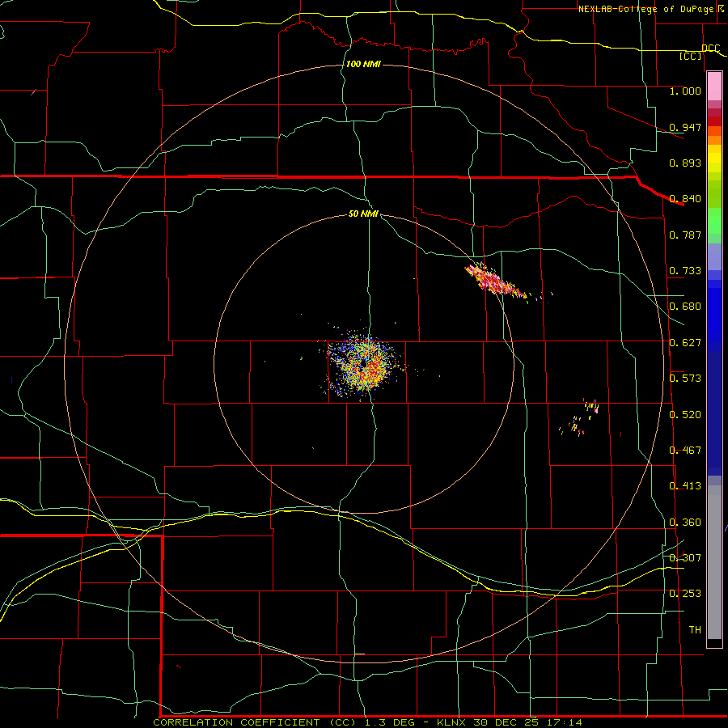Click the 1.000 scale value
This screenshot has width=728, height=728.
(x=685, y=91)
